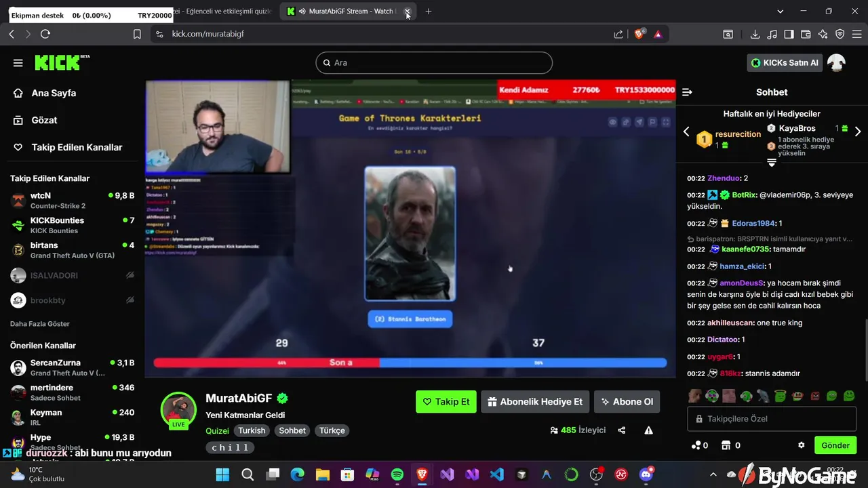This screenshot has height=488, width=868.
Task: Open the hamburger sidebar menu on Kick
Action: [18, 63]
